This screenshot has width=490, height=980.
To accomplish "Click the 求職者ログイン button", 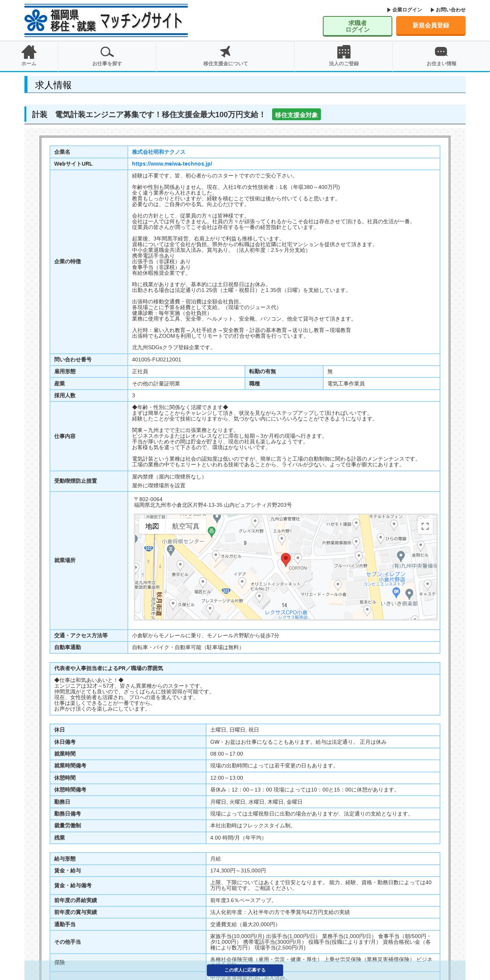I will (x=357, y=26).
